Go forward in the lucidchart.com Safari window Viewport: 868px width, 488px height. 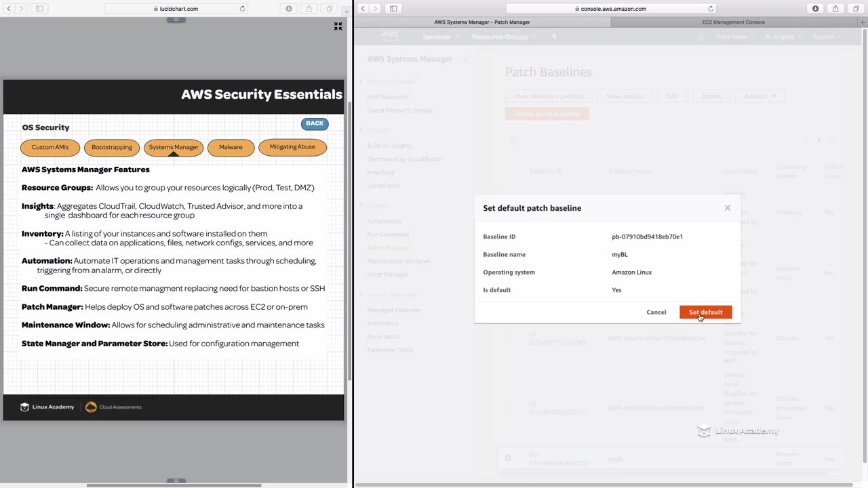click(x=21, y=9)
